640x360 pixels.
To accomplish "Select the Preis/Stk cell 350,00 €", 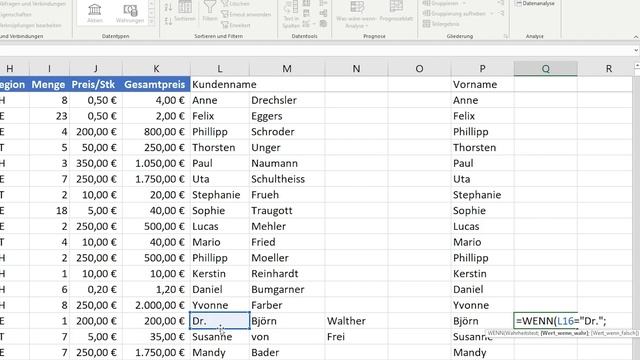I will 96,163.
